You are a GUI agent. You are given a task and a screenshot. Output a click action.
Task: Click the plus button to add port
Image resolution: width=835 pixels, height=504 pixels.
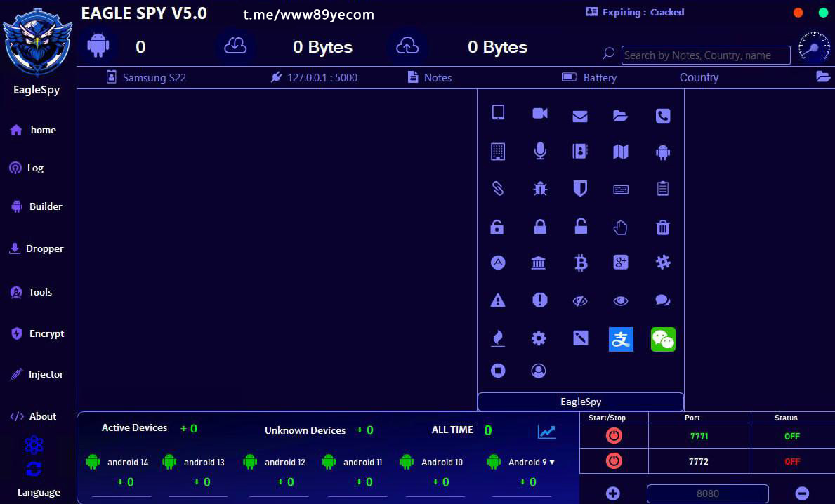point(612,493)
